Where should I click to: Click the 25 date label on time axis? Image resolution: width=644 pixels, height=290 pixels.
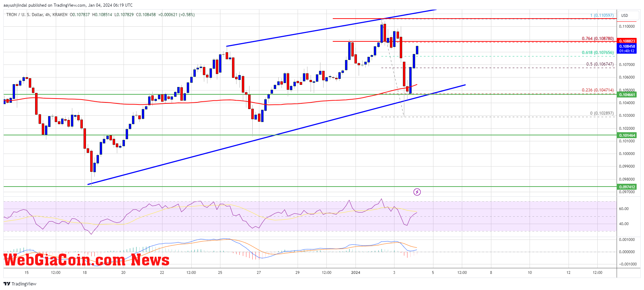point(220,272)
